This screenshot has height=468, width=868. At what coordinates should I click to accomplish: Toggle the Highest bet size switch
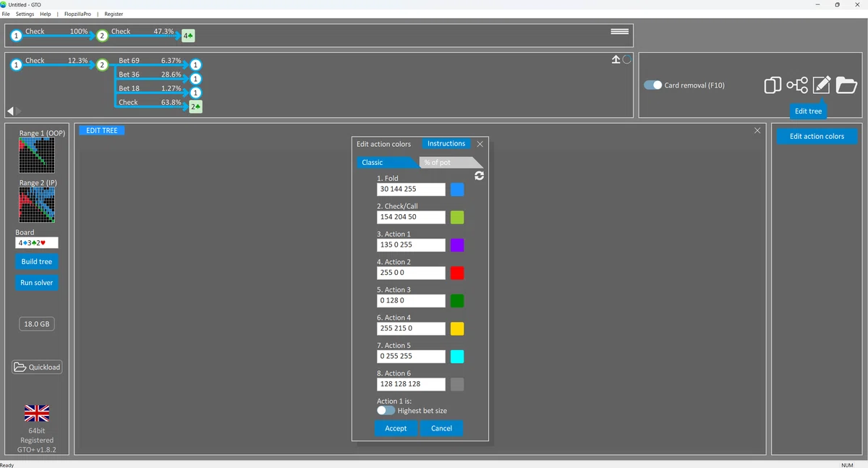[386, 411]
